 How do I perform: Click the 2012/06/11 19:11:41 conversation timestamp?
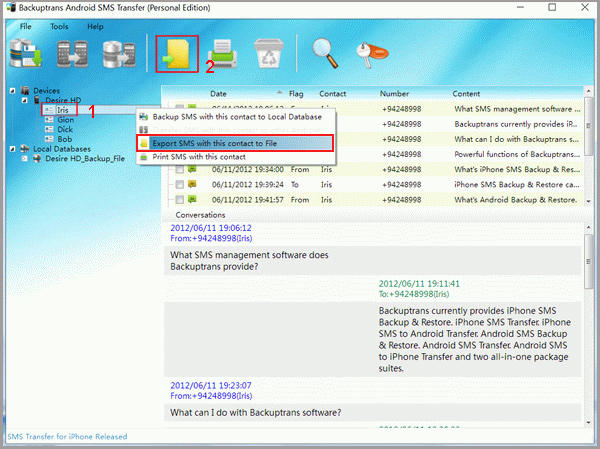coord(419,284)
